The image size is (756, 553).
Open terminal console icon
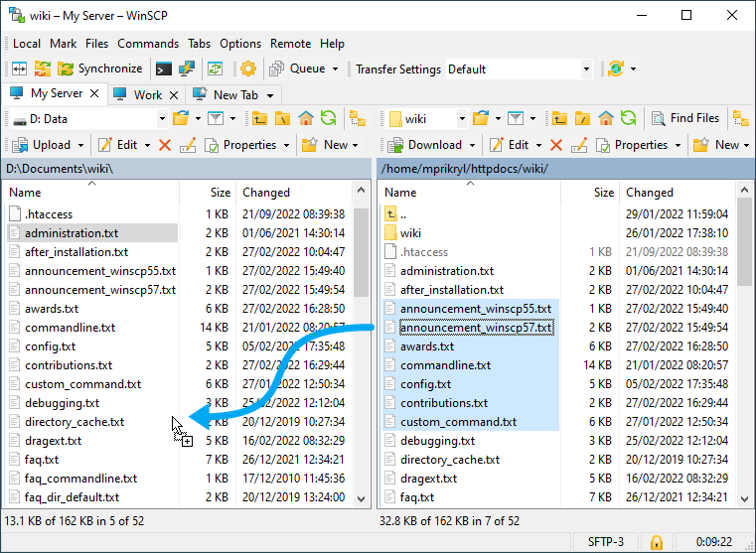pyautogui.click(x=163, y=69)
